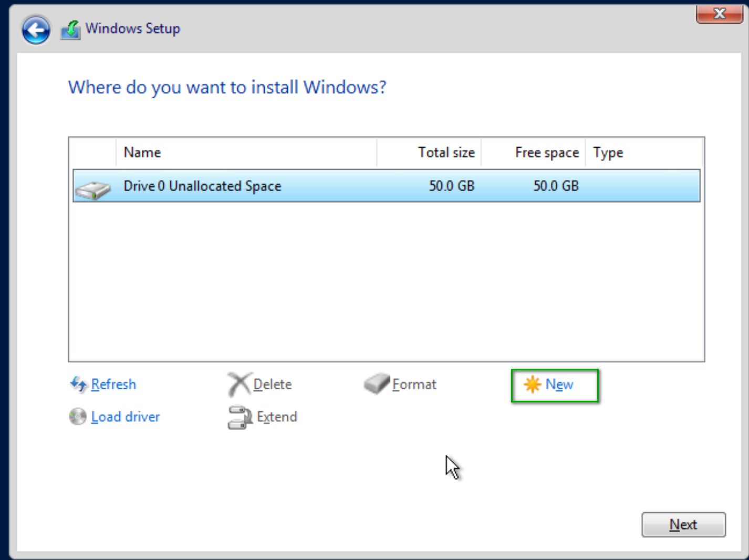Click the back arrow navigation button

click(35, 30)
